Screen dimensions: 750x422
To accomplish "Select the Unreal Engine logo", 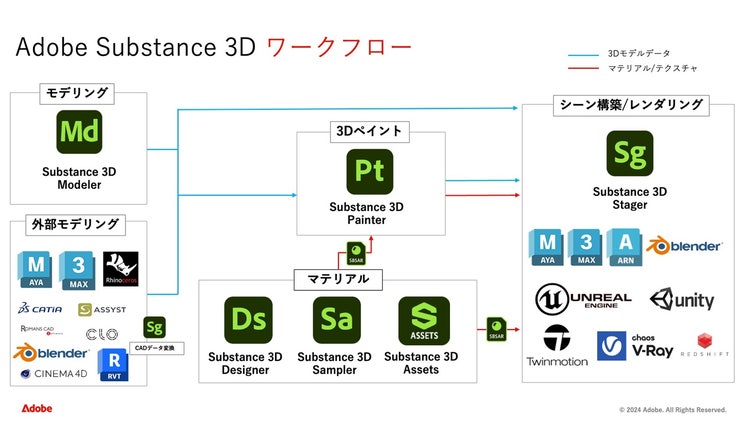I will click(x=583, y=299).
